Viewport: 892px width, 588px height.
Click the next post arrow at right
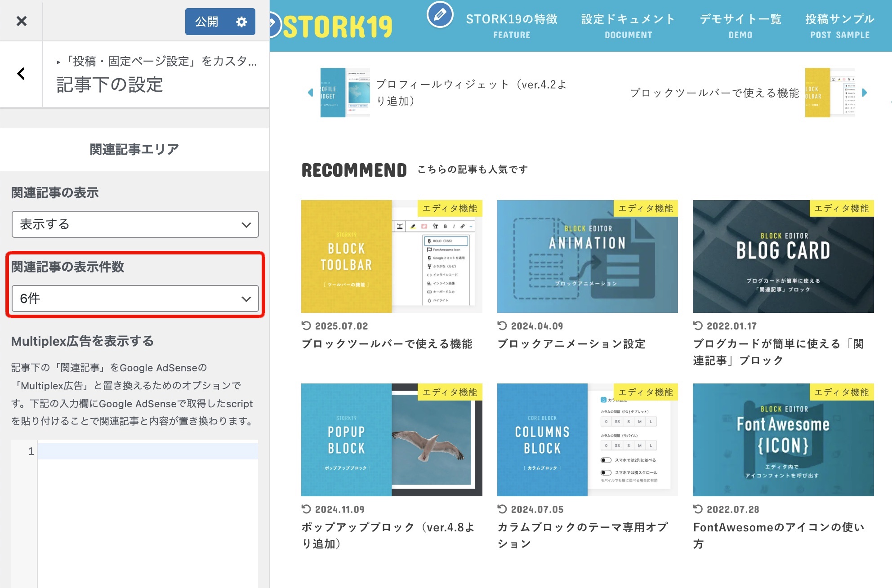(864, 93)
